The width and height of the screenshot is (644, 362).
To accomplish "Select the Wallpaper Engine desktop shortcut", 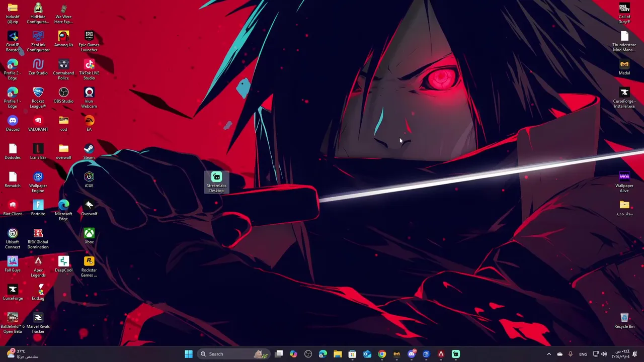I will (38, 183).
